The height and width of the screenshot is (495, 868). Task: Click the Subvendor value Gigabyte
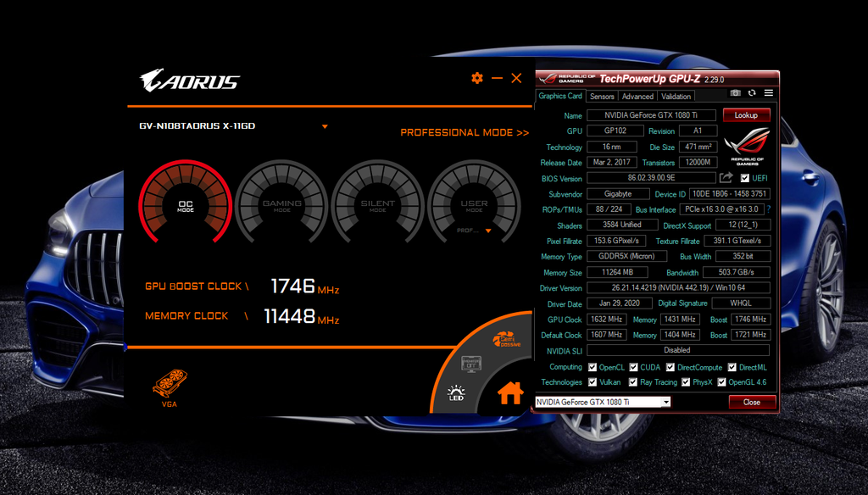click(618, 194)
